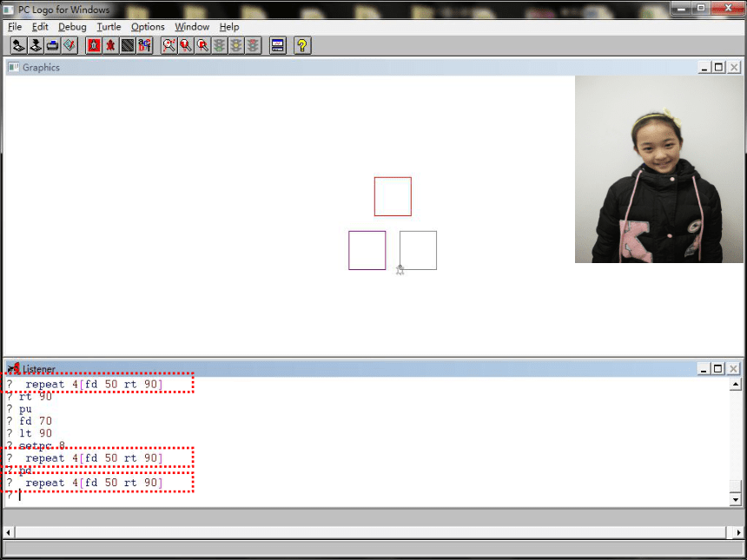
Task: Click the gray square in Graphics
Action: point(419,250)
